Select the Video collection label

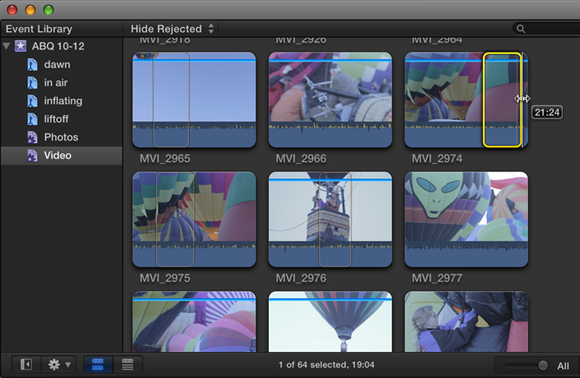coord(57,155)
